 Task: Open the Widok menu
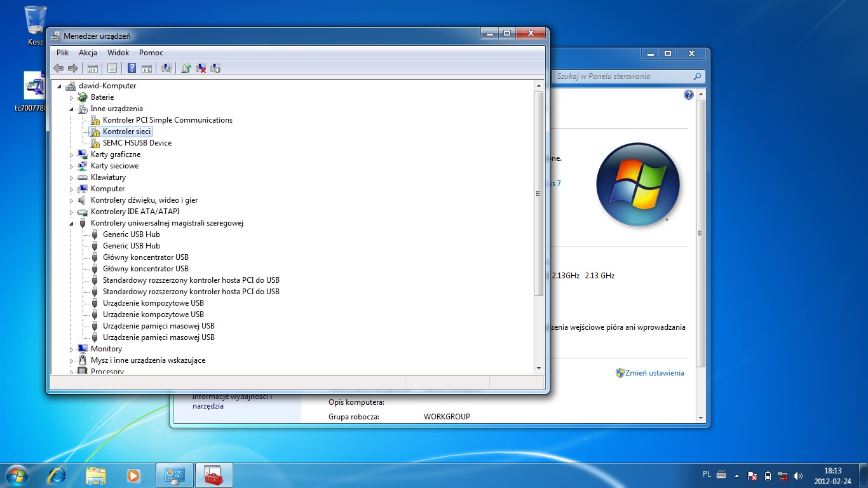coord(118,53)
